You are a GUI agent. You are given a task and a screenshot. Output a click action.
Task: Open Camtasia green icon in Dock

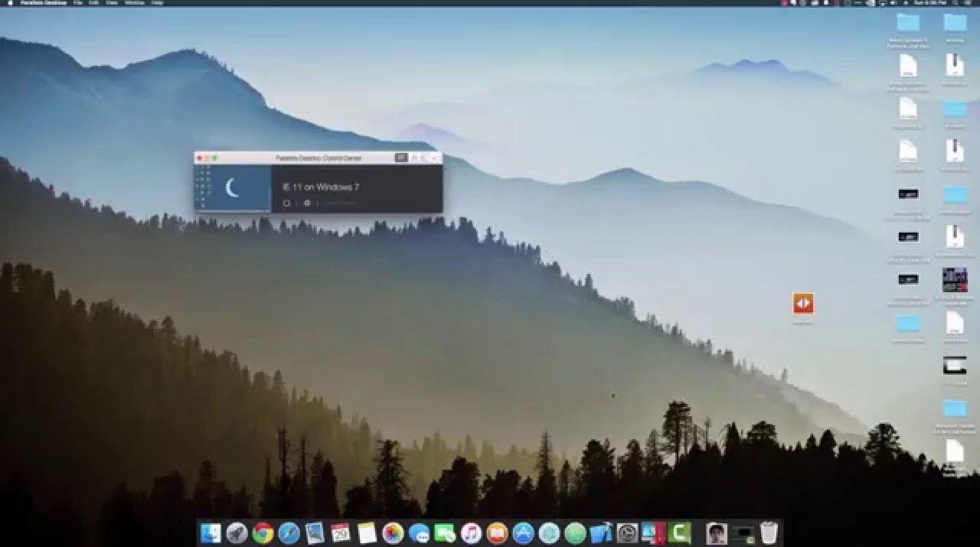tap(679, 533)
